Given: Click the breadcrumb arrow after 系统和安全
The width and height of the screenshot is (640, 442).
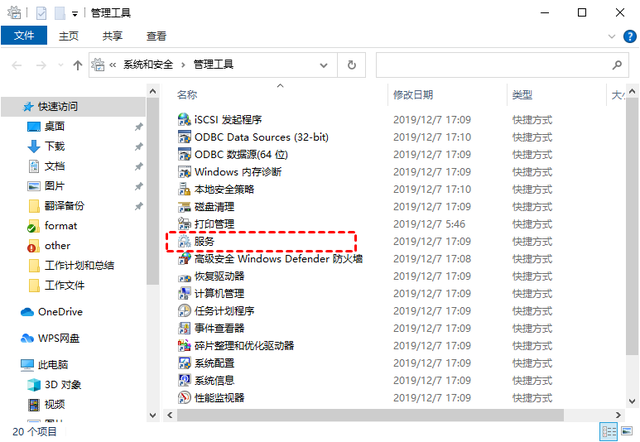Looking at the screenshot, I should point(183,64).
